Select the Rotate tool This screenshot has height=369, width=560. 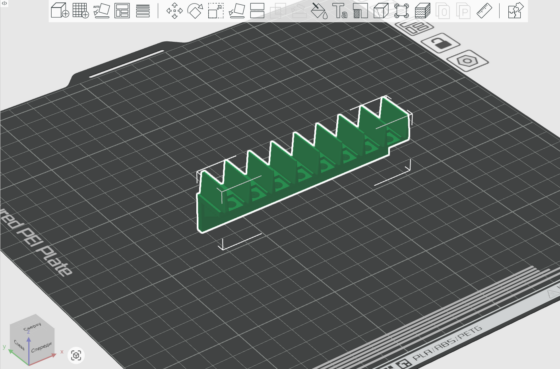[x=195, y=11]
